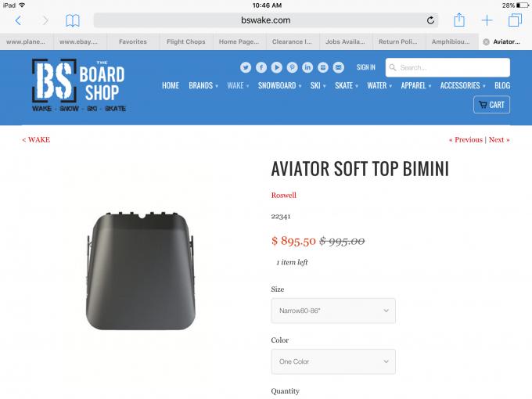Open Safari bookmarks book icon
This screenshot has height=399, width=532.
[73, 20]
